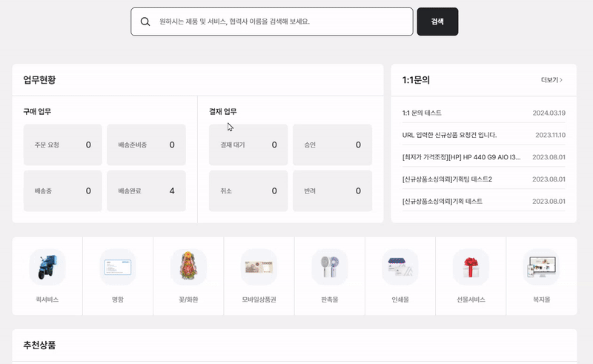Select the 인쇄물 printed materials icon
593x364 pixels.
[x=400, y=267]
